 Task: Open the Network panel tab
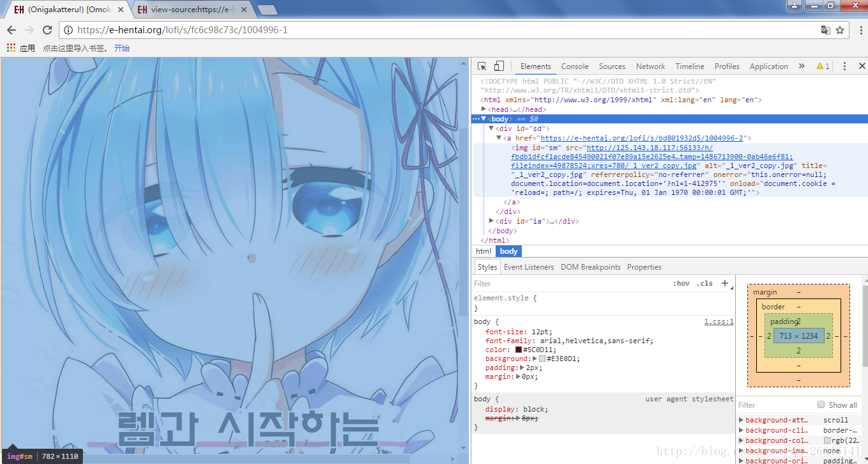click(x=650, y=66)
